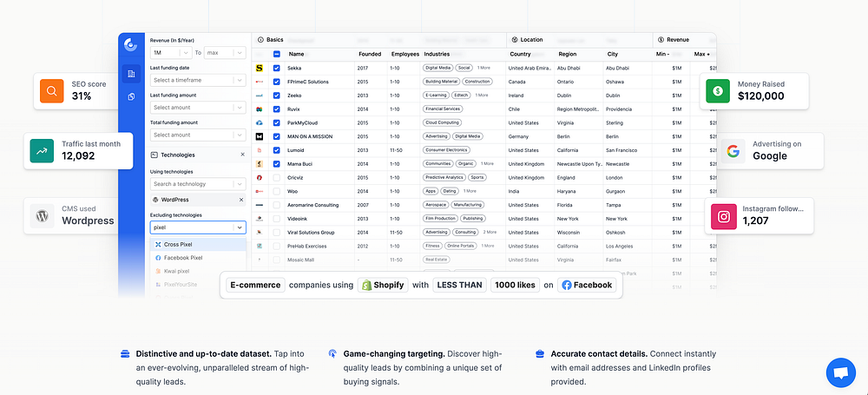Open the companies building icon in sidebar
This screenshot has width=868, height=395.
coord(131,74)
